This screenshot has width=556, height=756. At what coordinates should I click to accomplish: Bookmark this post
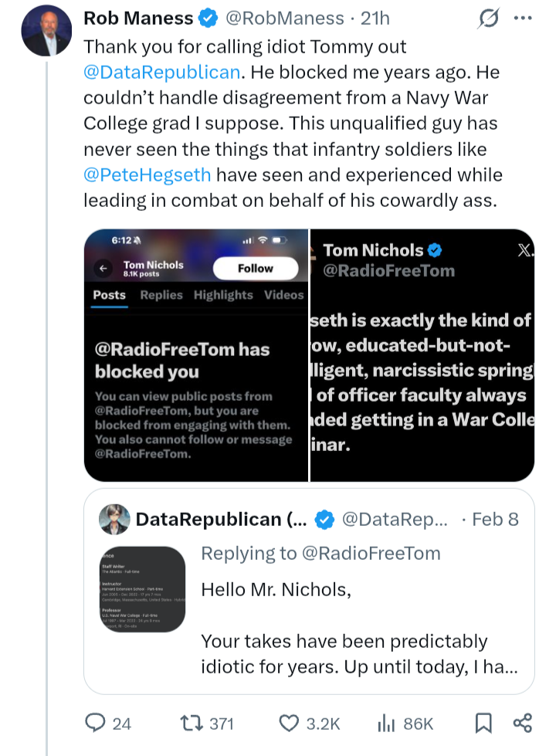point(483,723)
